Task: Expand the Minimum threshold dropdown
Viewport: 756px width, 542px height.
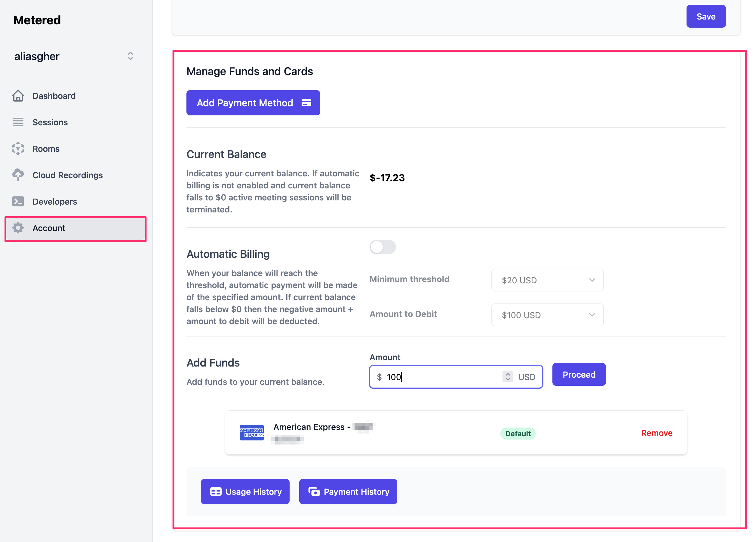Action: tap(546, 280)
